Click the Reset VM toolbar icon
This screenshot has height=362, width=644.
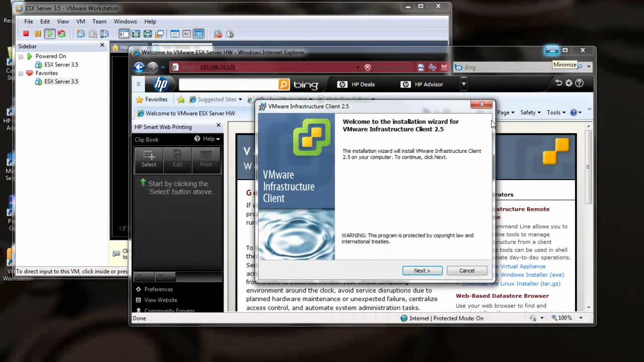pos(61,34)
